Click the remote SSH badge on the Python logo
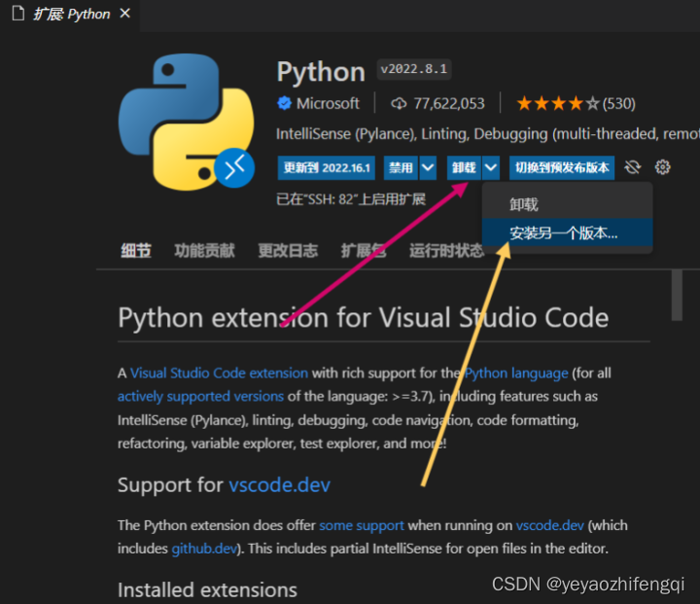700x604 pixels. coord(234,168)
